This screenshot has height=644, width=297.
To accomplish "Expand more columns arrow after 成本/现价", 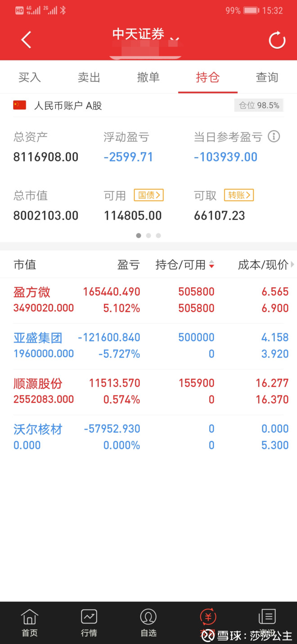I will point(293,265).
